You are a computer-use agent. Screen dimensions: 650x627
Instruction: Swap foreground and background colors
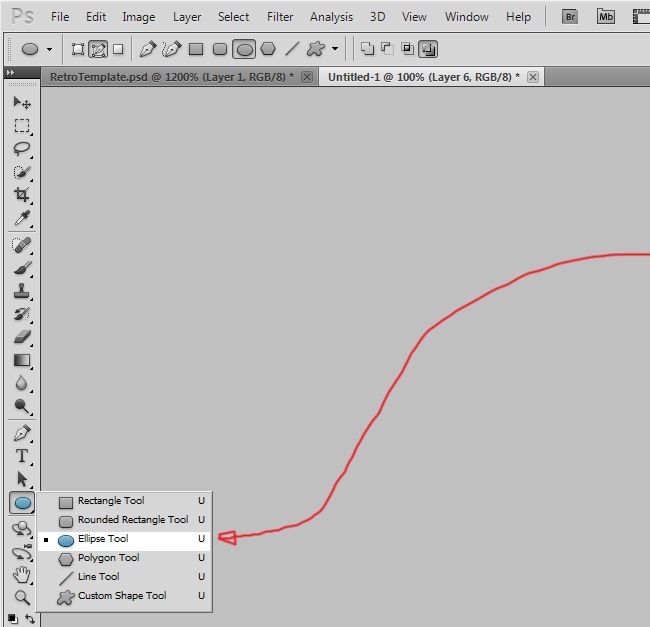coord(30,619)
